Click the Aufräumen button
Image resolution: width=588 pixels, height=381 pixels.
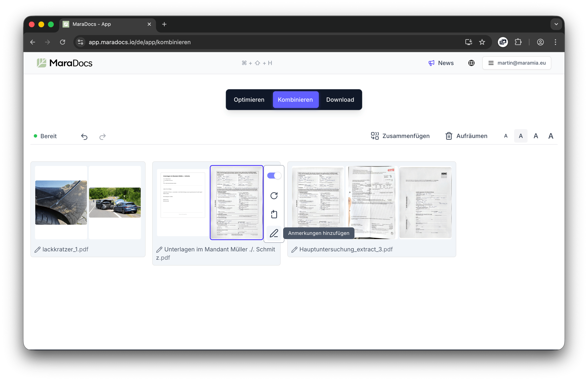click(466, 136)
